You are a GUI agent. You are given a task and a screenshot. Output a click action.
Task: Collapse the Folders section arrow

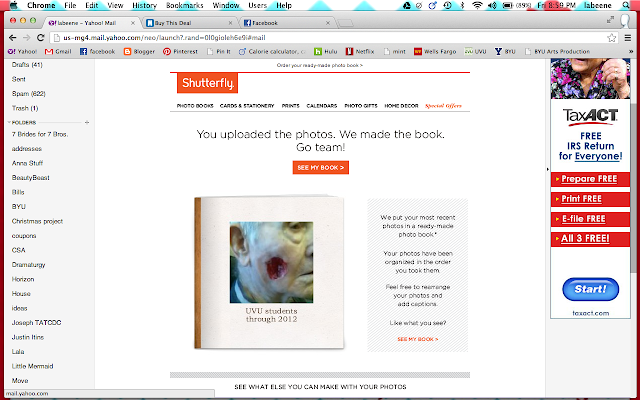[x=9, y=122]
